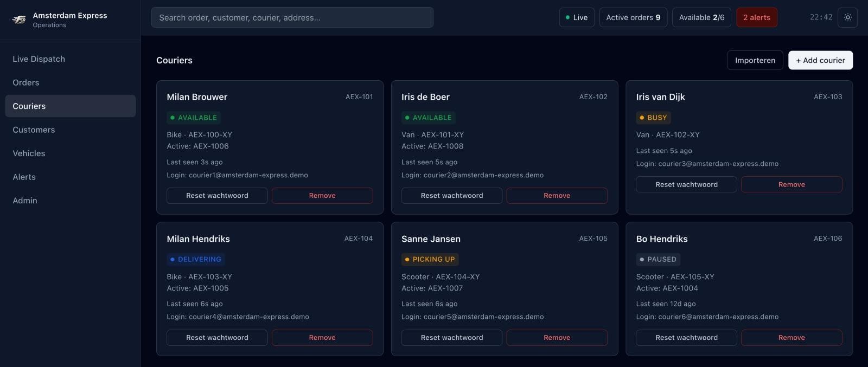Go to Orders in sidebar

click(71, 82)
